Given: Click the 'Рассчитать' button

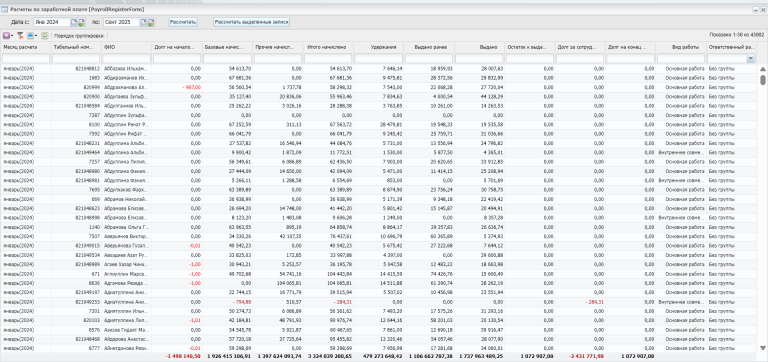Looking at the screenshot, I should click(x=183, y=22).
